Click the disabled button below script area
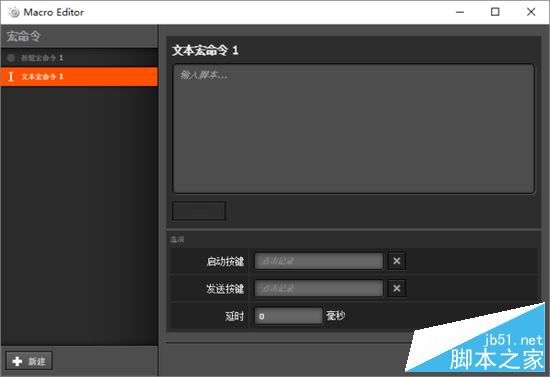550x377 pixels. click(199, 211)
